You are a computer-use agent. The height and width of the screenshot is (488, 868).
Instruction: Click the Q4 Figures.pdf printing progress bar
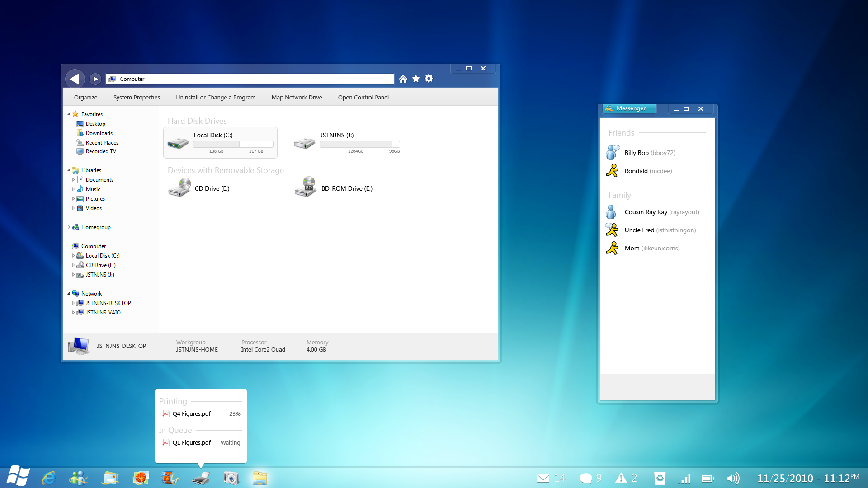pyautogui.click(x=201, y=413)
